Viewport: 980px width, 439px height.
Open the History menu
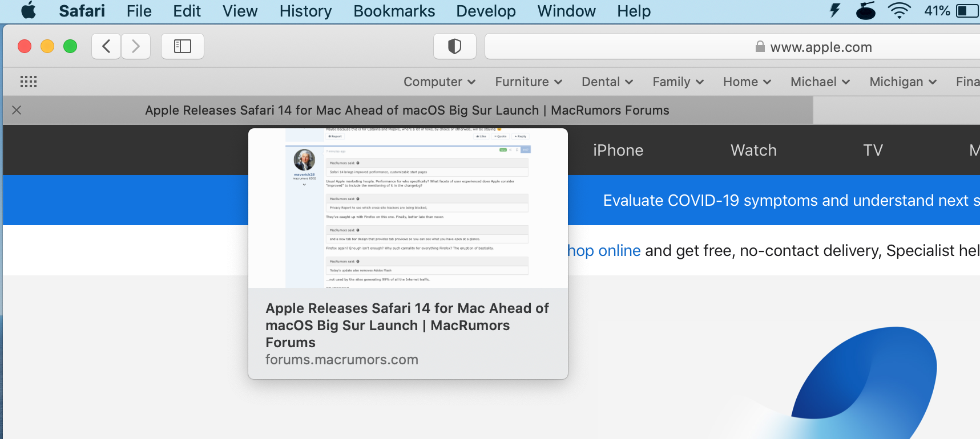[305, 11]
